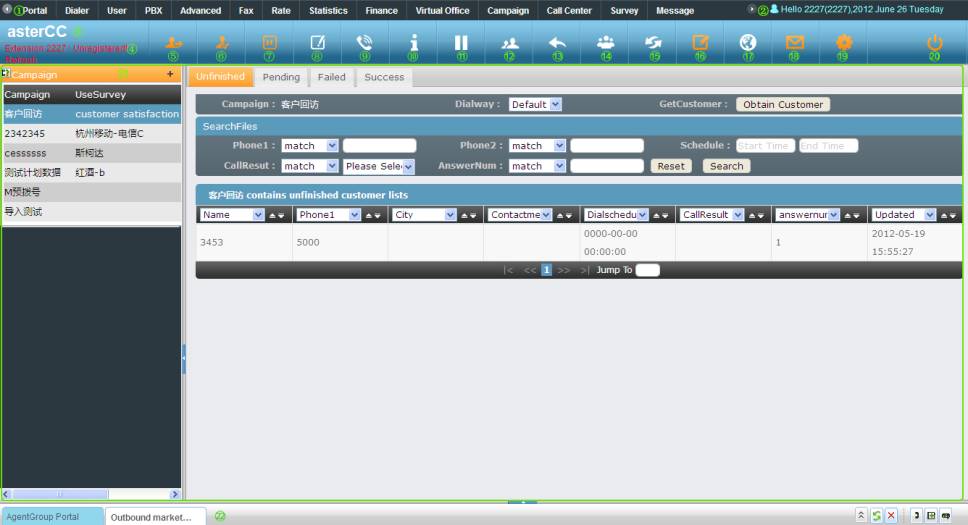The height and width of the screenshot is (525, 968).
Task: Click the campaign list horizontal scrollbar
Action: coord(90,494)
